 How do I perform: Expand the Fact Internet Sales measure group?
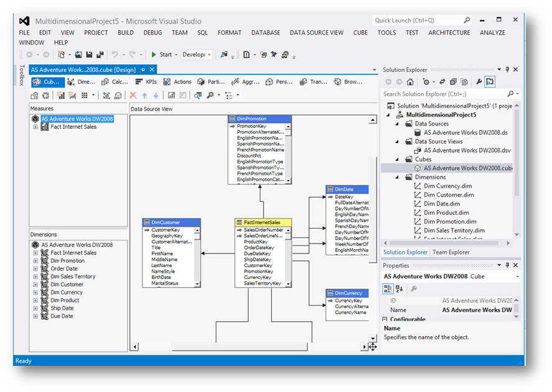[35, 127]
